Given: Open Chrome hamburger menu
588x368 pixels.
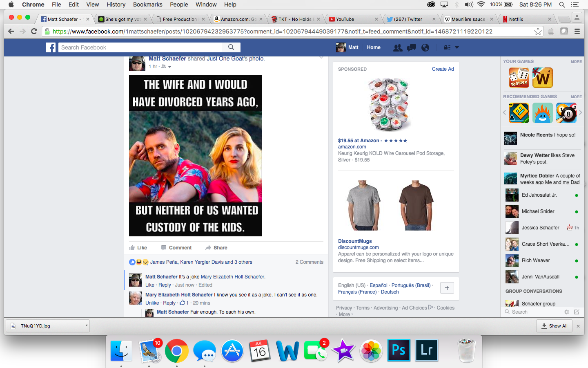Looking at the screenshot, I should [x=577, y=31].
